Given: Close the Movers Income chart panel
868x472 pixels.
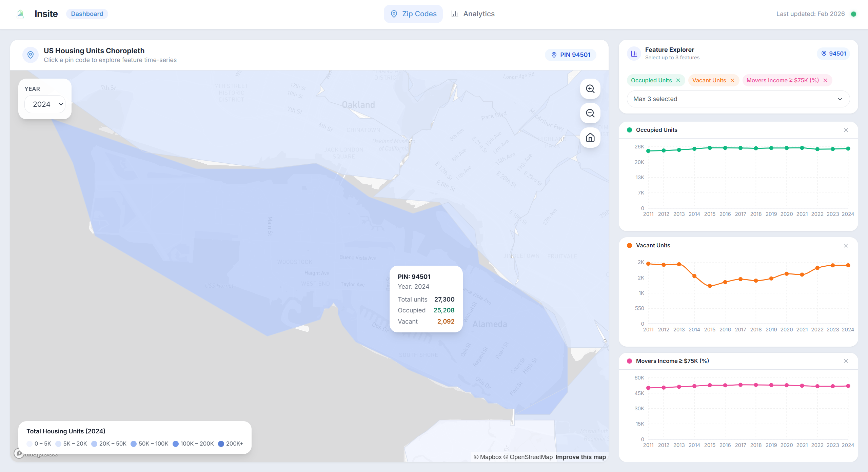Looking at the screenshot, I should click(846, 361).
